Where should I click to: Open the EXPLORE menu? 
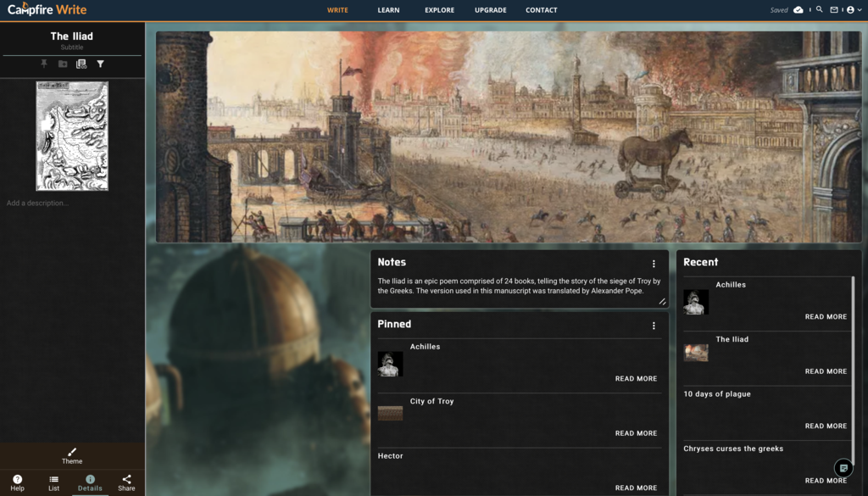coord(440,10)
